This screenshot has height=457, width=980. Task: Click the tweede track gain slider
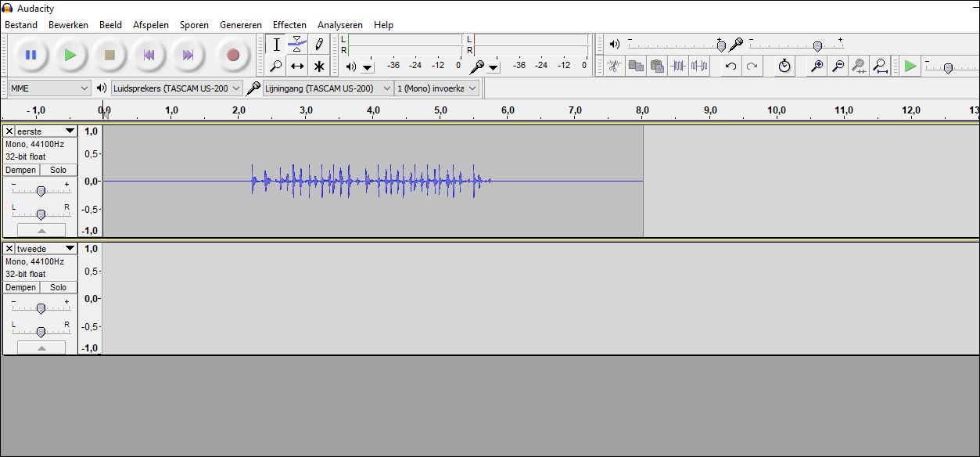pos(41,308)
